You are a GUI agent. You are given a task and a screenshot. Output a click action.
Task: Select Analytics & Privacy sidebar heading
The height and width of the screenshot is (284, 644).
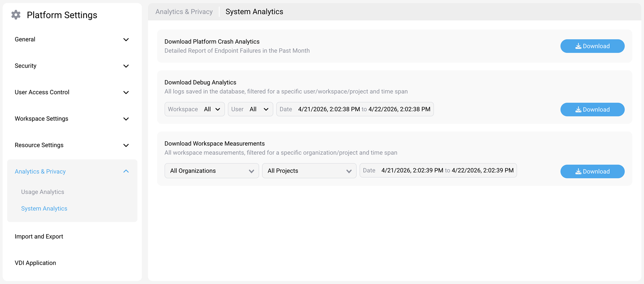click(x=40, y=171)
